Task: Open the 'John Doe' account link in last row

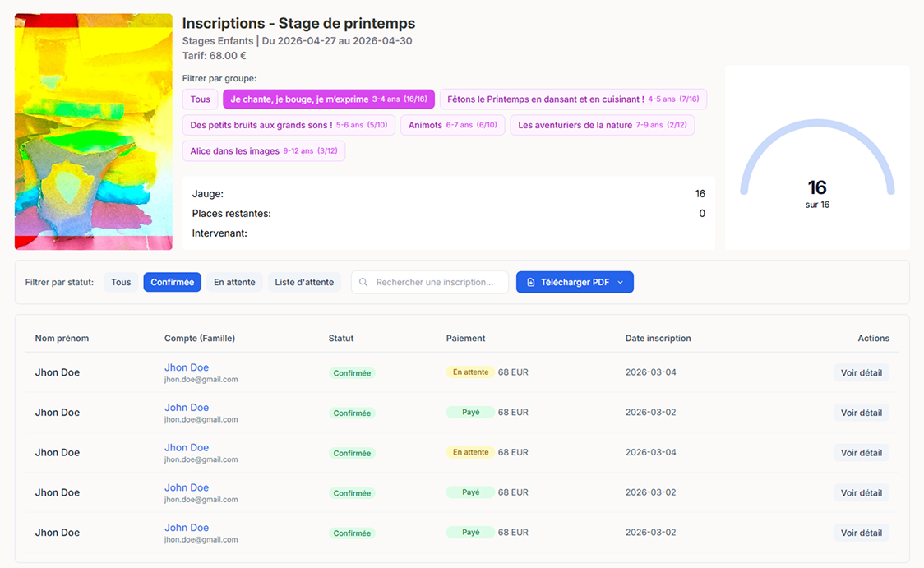Action: click(x=187, y=528)
